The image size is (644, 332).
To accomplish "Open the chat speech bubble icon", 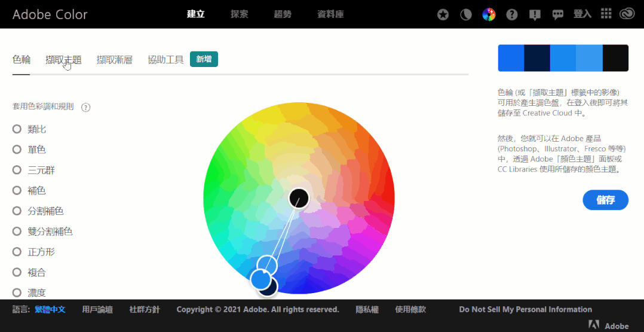I will point(557,15).
